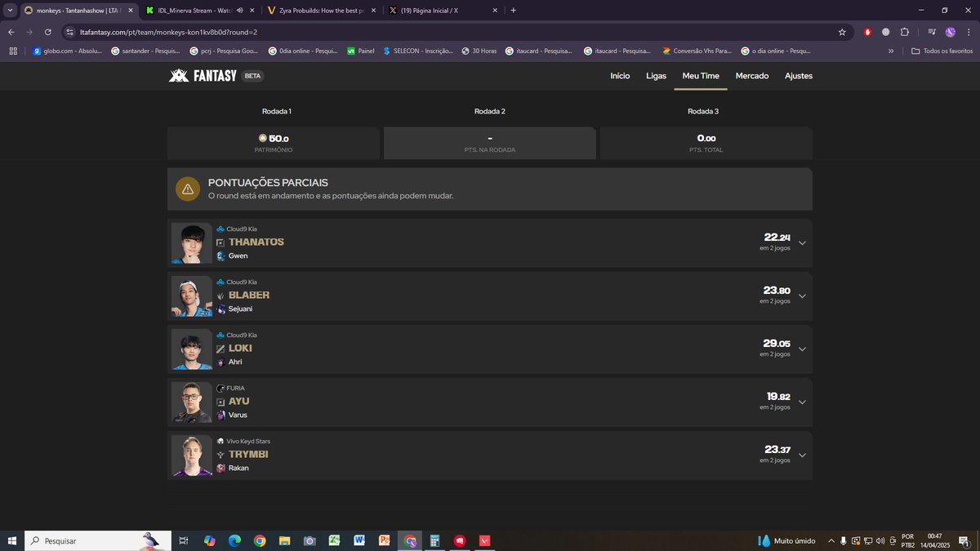Go to Início page
980x551 pixels.
pos(620,76)
